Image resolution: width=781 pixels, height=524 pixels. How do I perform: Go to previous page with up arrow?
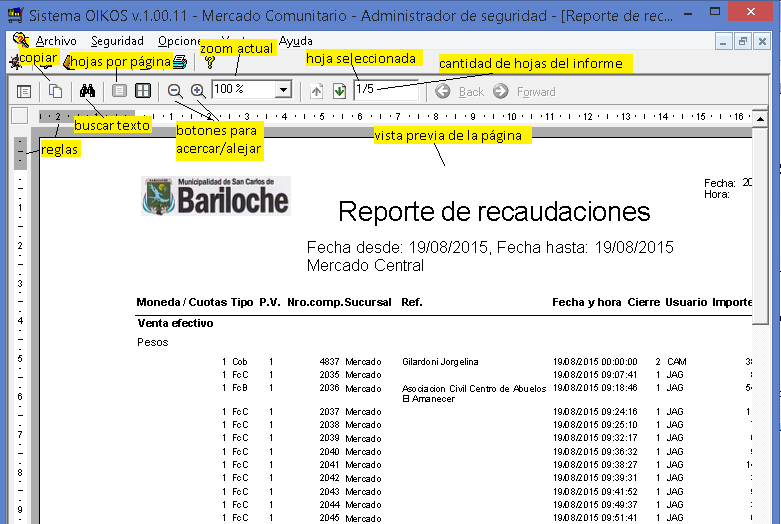tap(317, 91)
